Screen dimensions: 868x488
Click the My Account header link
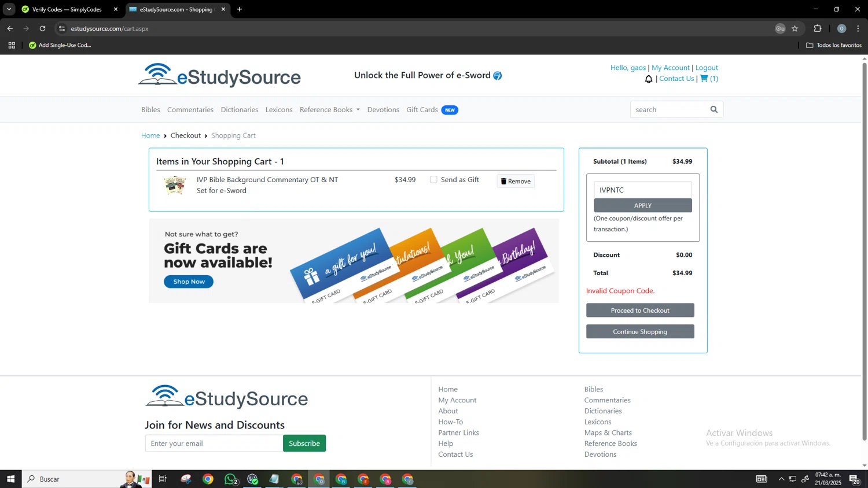(x=671, y=68)
